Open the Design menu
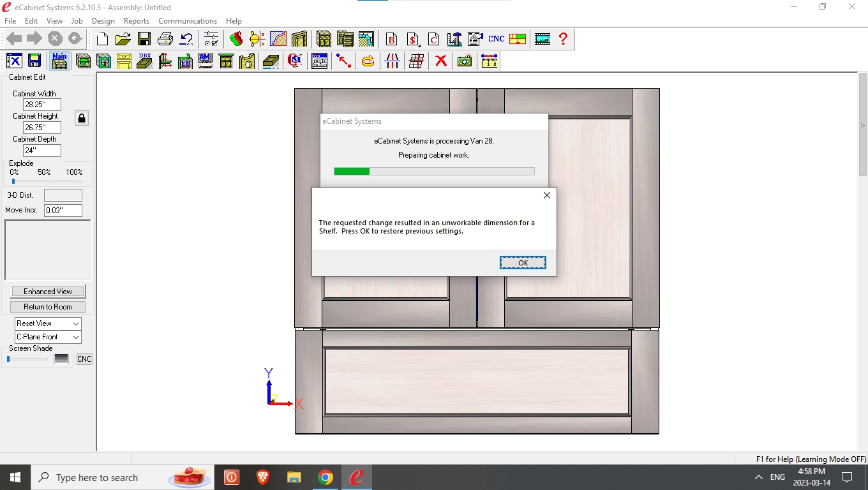The width and height of the screenshot is (868, 490). tap(103, 21)
